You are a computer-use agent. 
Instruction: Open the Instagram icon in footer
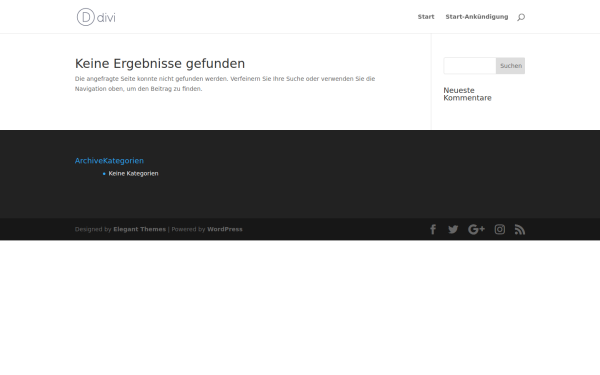click(499, 230)
